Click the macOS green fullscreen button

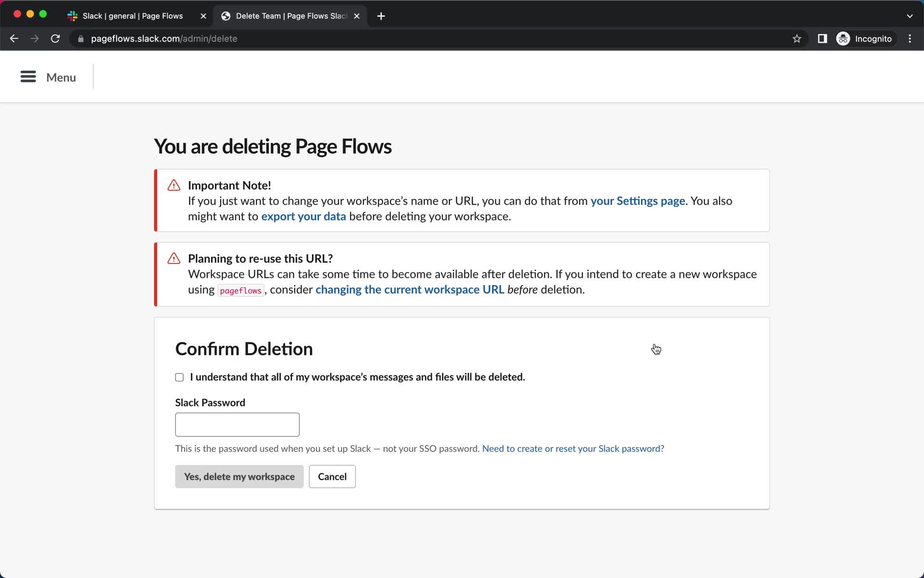[43, 14]
